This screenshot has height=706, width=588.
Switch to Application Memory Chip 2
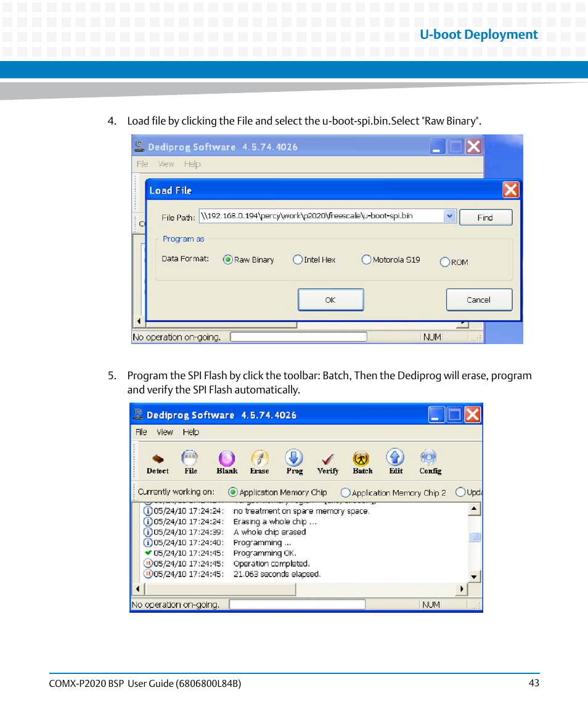click(346, 492)
